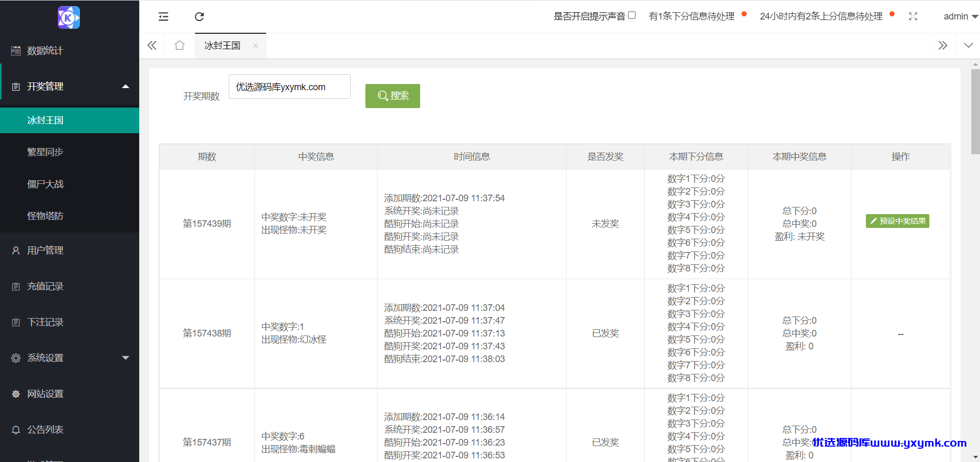This screenshot has height=462, width=980.
Task: Click 出现怪物:幻冰怪 text
Action: point(294,340)
